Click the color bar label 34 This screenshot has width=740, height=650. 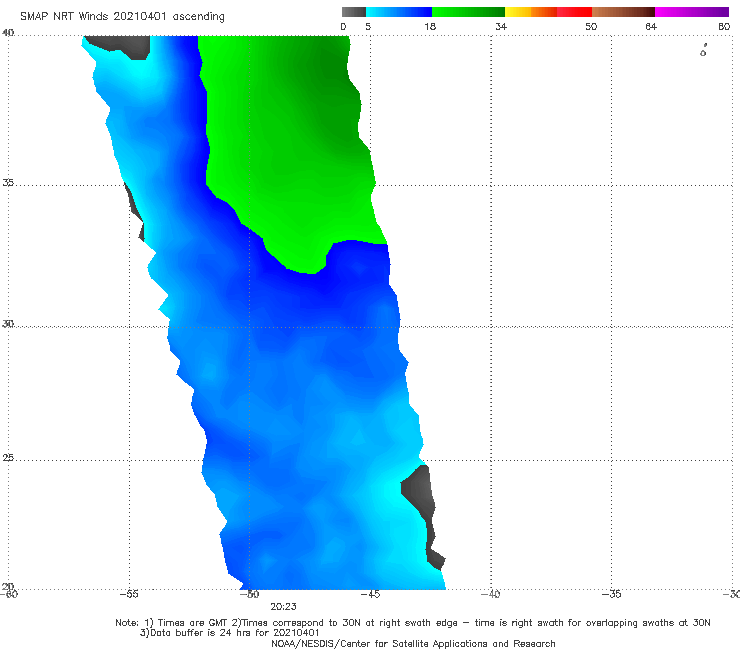501,26
